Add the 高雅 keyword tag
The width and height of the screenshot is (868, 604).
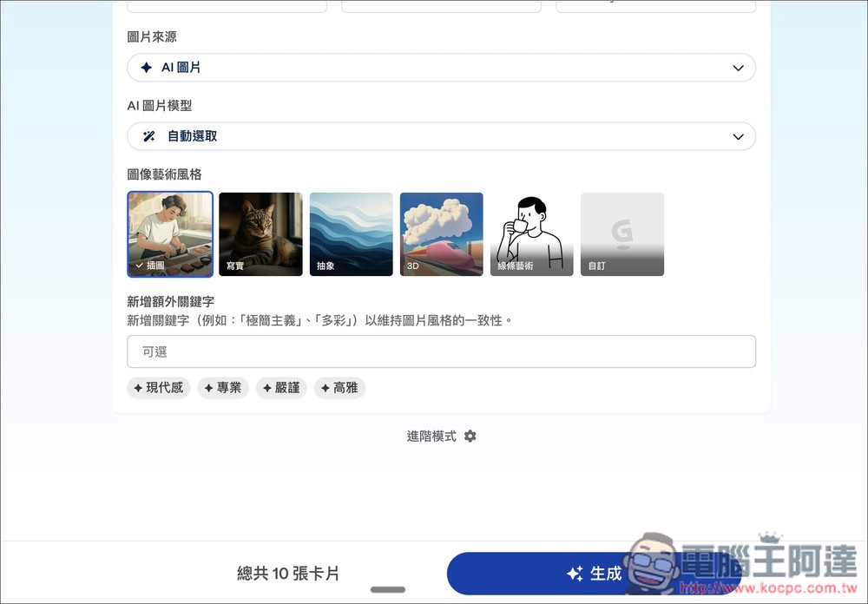tap(339, 388)
